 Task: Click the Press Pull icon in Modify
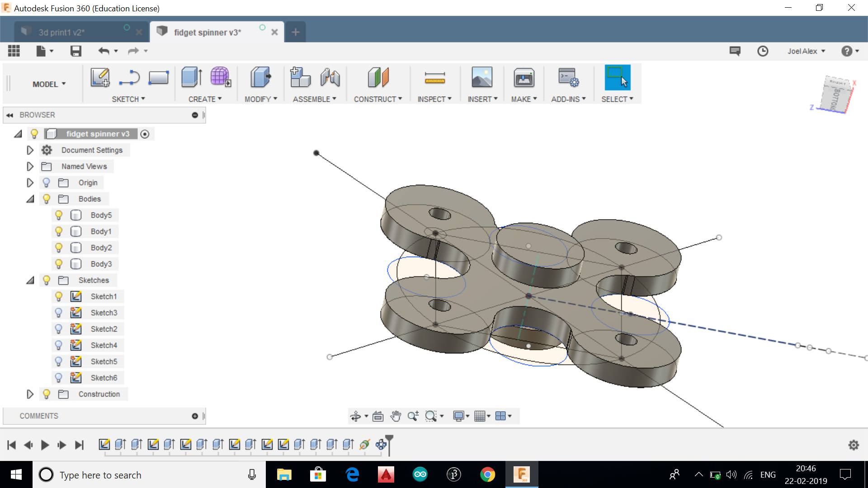(x=260, y=77)
